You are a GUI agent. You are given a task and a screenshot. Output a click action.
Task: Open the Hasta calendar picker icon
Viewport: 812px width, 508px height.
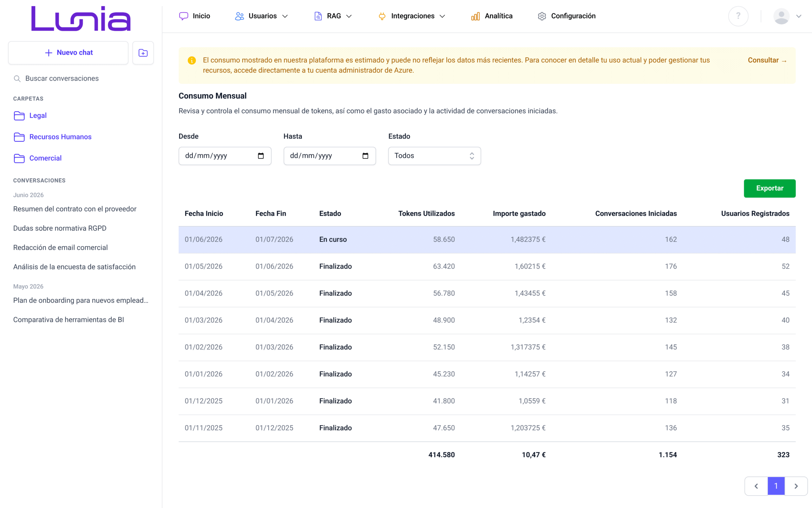point(365,156)
